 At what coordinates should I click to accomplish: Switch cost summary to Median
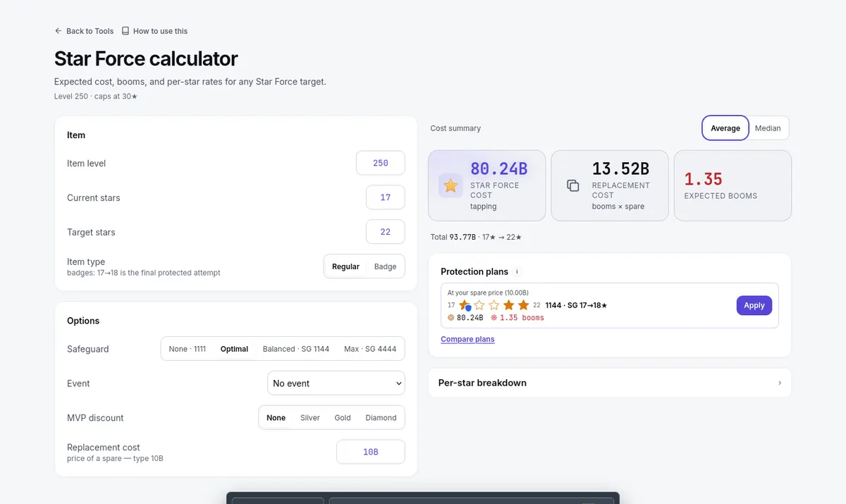click(x=768, y=128)
